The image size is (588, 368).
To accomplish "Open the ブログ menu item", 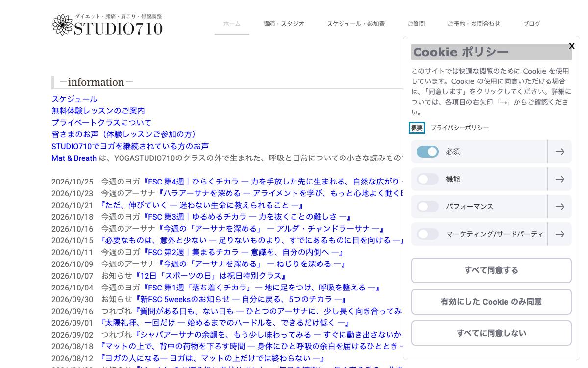I will pos(532,24).
